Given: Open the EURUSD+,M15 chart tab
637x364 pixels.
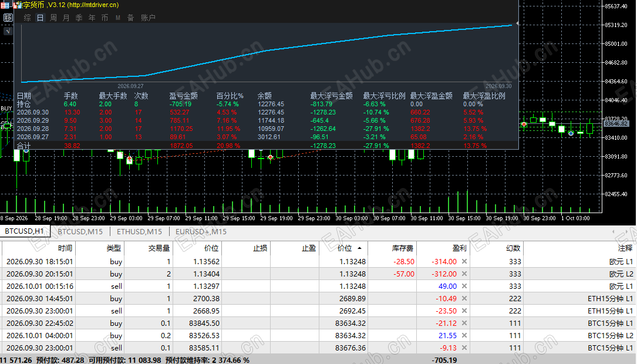Looking at the screenshot, I should pos(201,231).
